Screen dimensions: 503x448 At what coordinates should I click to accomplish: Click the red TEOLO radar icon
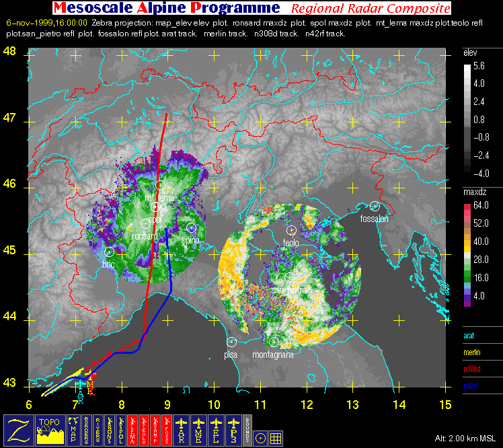point(144,431)
